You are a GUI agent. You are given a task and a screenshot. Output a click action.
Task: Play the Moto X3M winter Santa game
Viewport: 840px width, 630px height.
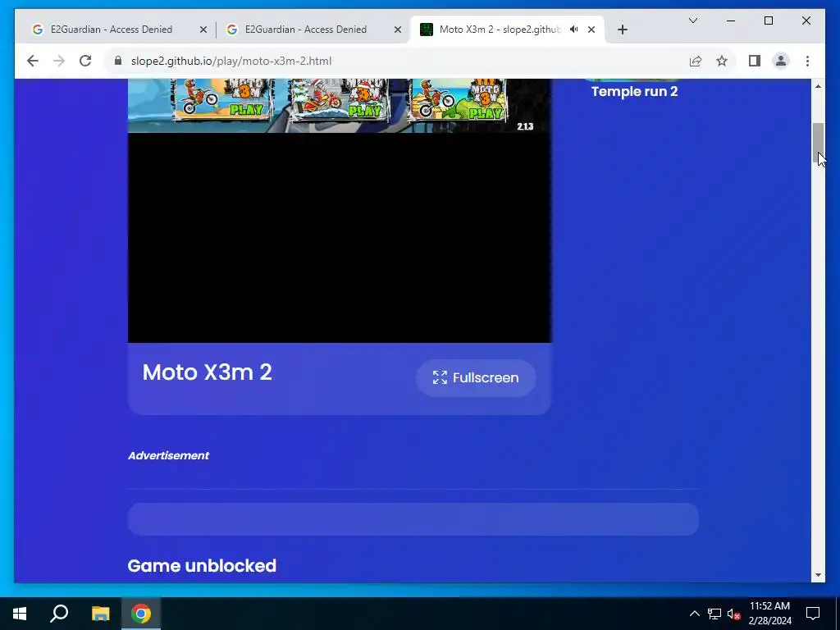click(340, 99)
